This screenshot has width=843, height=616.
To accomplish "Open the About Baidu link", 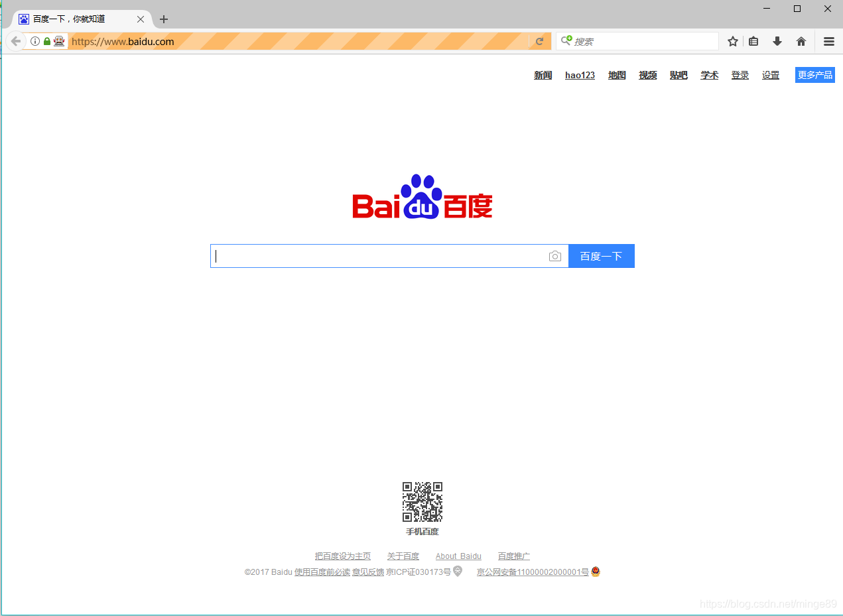I will [x=458, y=556].
